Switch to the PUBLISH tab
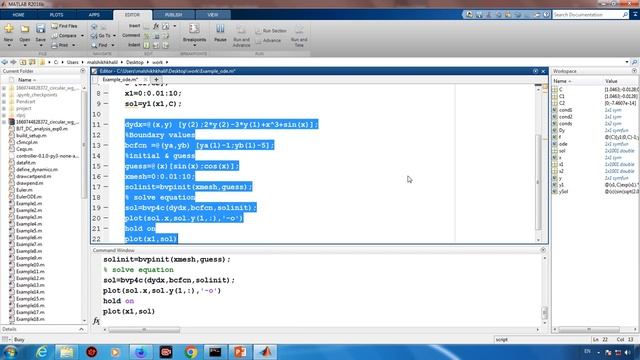This screenshot has height=360, width=640. pos(173,15)
